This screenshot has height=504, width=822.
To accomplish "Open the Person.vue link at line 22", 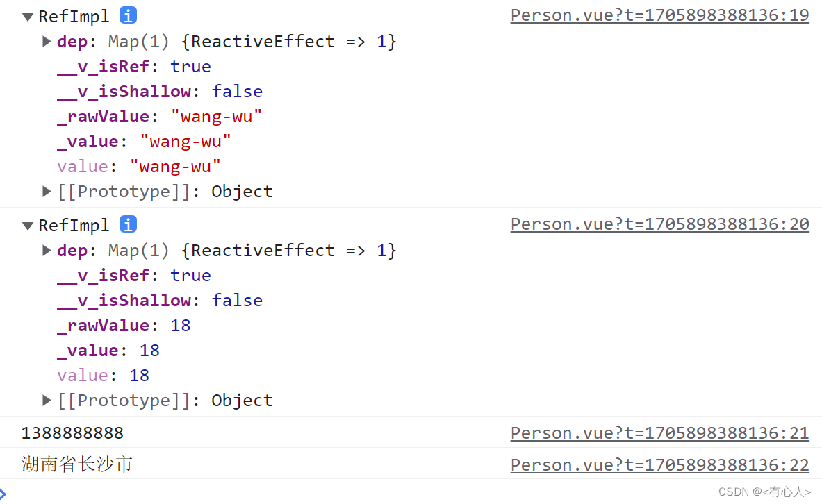I will point(659,464).
